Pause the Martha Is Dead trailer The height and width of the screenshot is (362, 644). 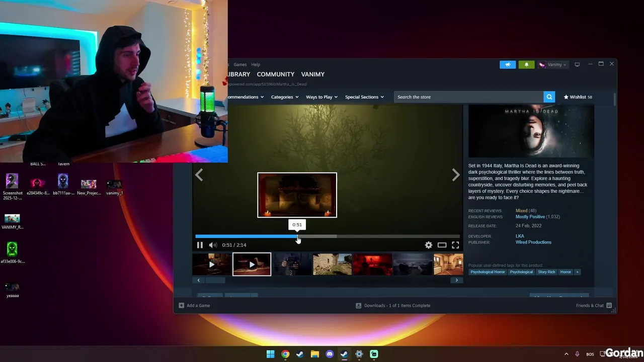200,245
